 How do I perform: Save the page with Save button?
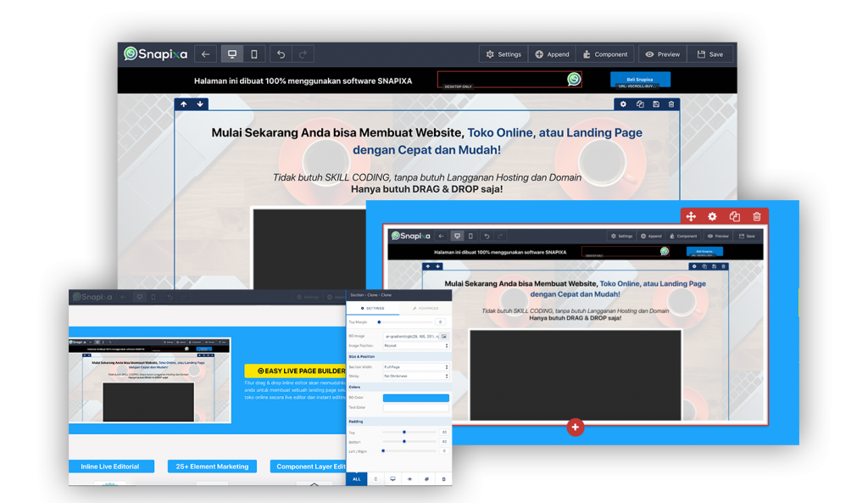pos(710,54)
